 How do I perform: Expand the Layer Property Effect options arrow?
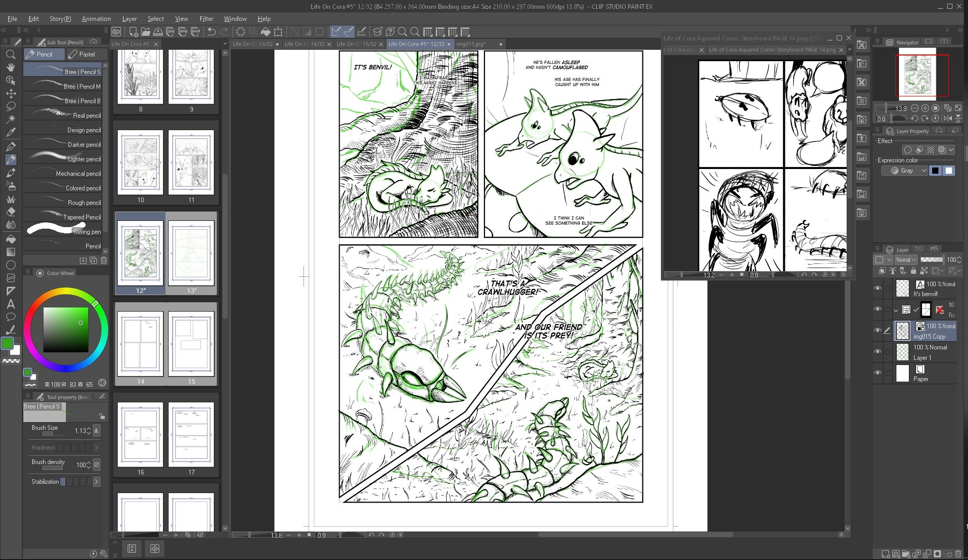coord(951,150)
